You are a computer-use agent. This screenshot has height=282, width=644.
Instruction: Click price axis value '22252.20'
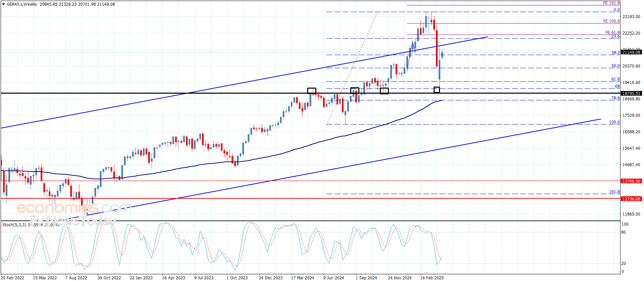(x=631, y=33)
